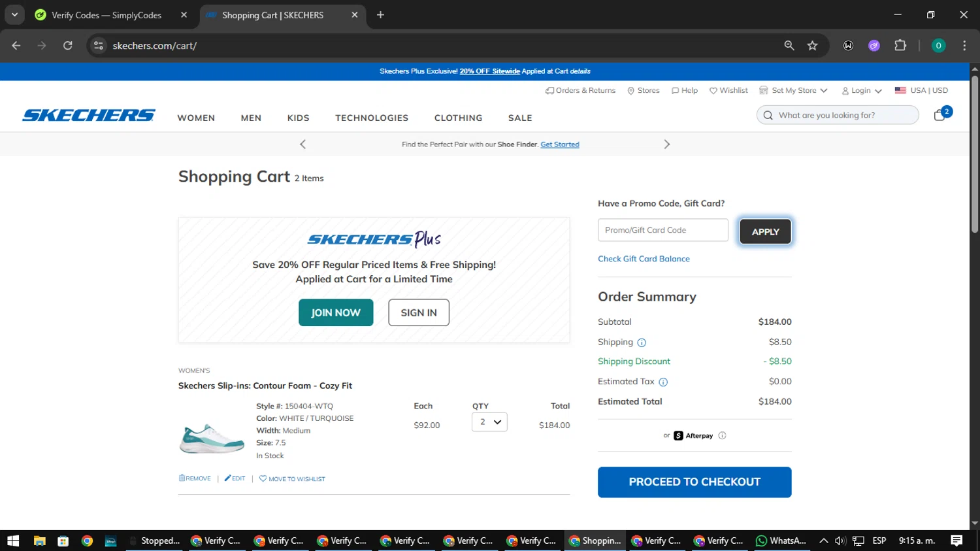980x551 pixels.
Task: Open the MEN menu
Action: click(x=251, y=118)
